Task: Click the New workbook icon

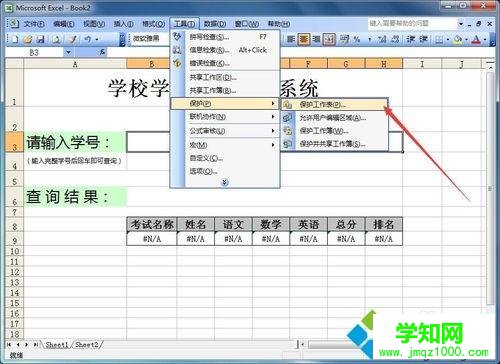Action: (x=15, y=39)
